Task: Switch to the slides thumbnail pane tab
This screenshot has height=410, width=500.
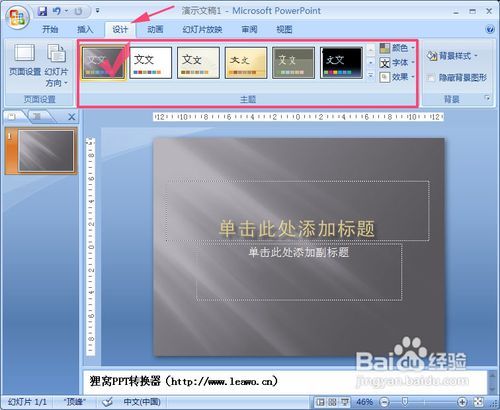Action: (x=13, y=116)
